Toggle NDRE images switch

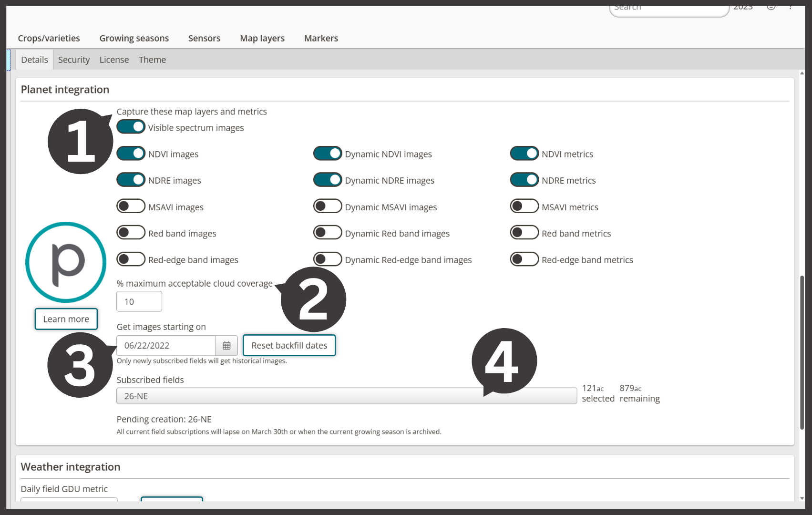tap(131, 180)
